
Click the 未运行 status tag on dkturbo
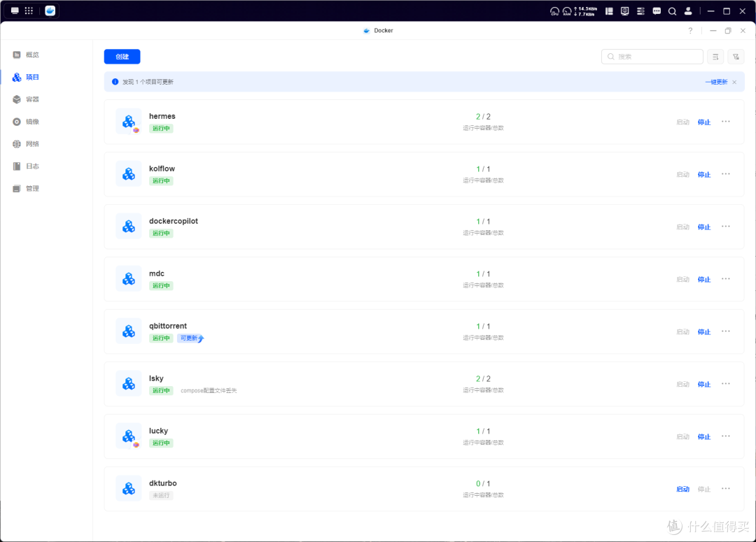pyautogui.click(x=161, y=495)
